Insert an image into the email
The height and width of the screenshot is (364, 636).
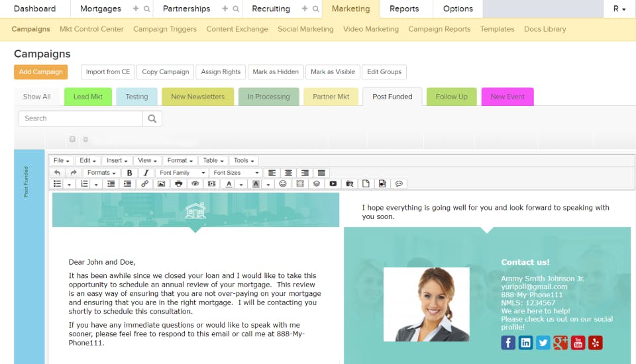click(162, 183)
